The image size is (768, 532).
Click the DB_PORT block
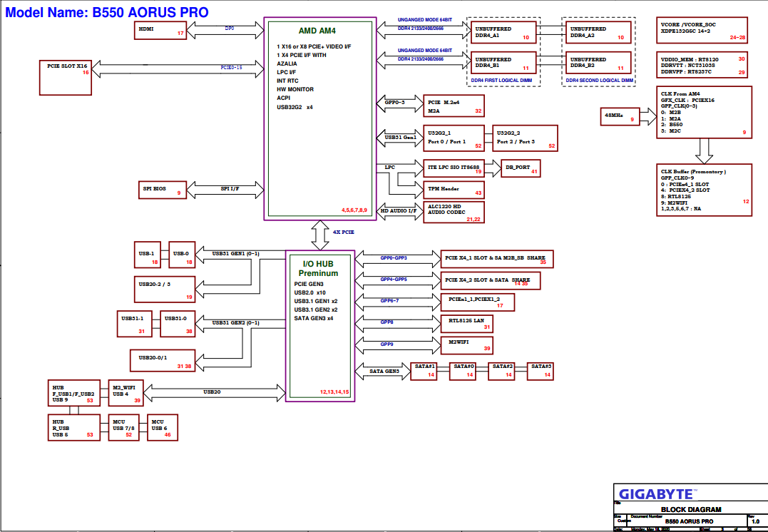tap(521, 168)
